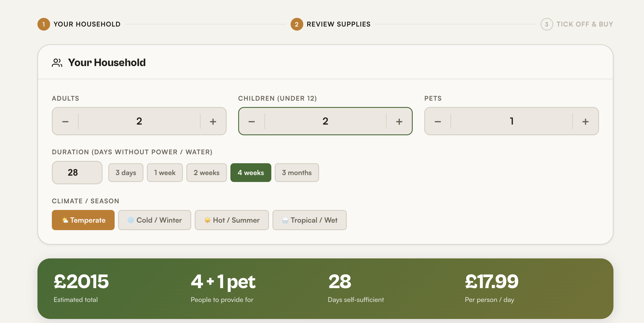The width and height of the screenshot is (644, 323).
Task: Select the 2 weeks duration preset
Action: [207, 172]
